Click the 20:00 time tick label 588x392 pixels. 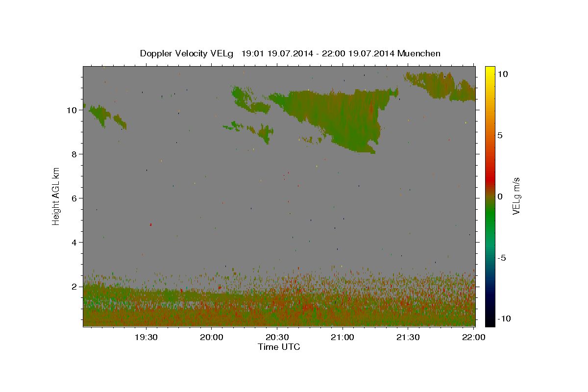pos(212,337)
